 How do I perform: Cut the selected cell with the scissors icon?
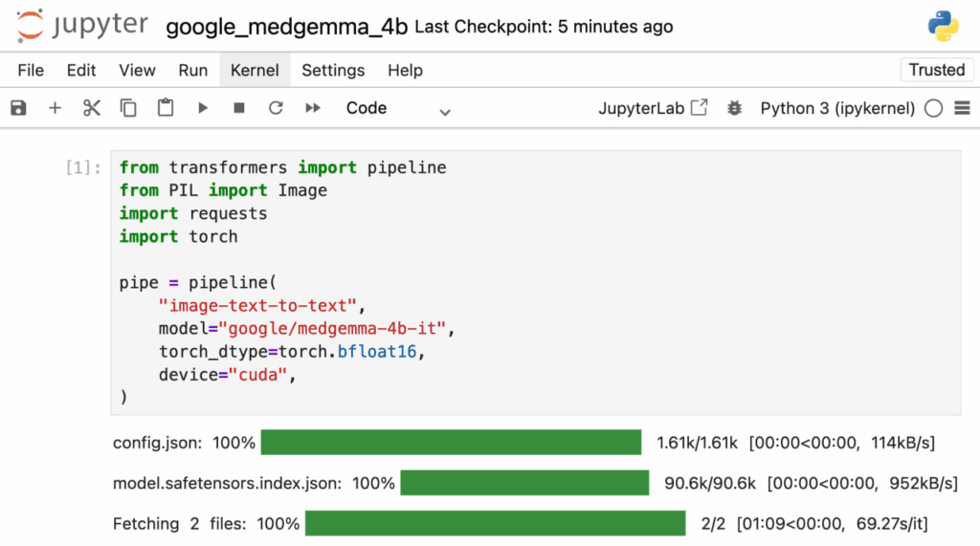pyautogui.click(x=92, y=108)
